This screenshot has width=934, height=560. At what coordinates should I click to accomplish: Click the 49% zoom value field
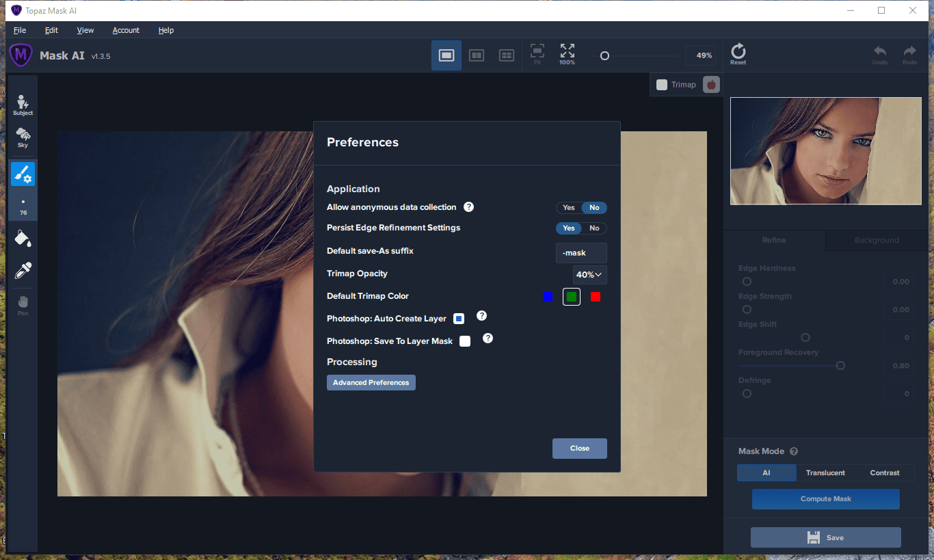(700, 55)
